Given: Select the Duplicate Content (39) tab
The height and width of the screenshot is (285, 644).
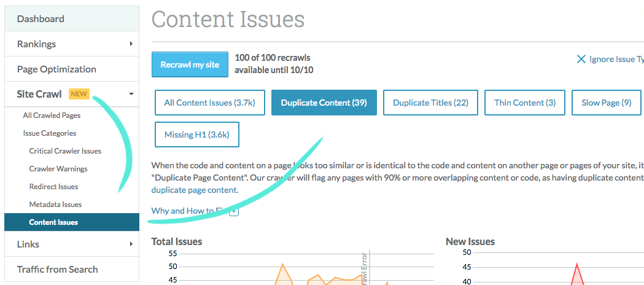Looking at the screenshot, I should point(324,103).
